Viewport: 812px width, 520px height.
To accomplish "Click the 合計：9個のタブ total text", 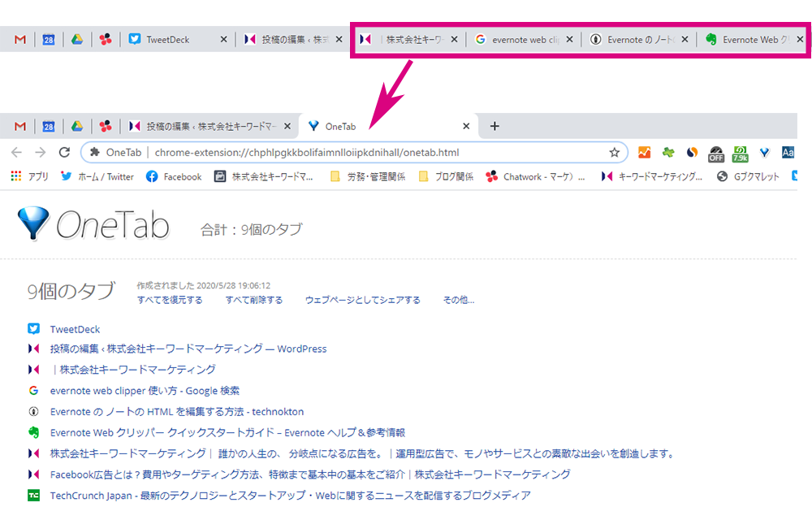I will coord(252,229).
